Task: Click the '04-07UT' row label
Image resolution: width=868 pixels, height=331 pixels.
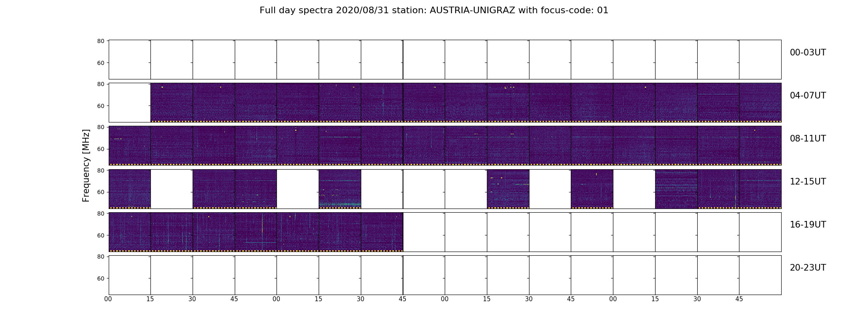Action: (x=808, y=96)
